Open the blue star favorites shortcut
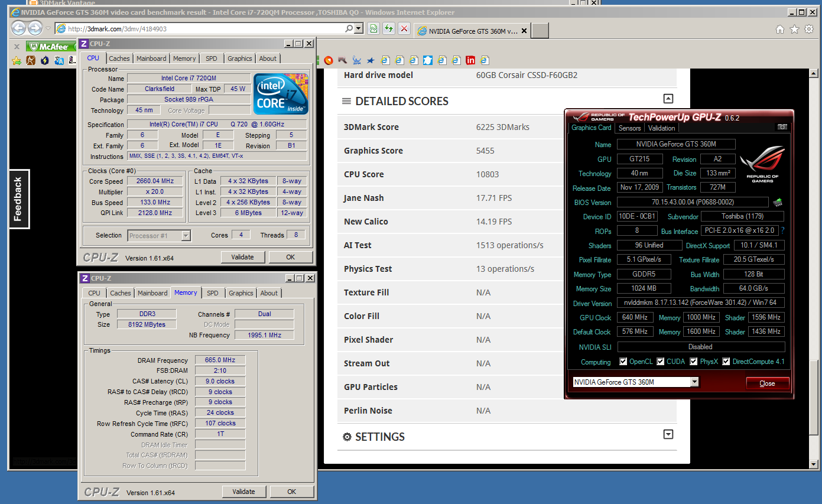The width and height of the screenshot is (822, 504). (371, 60)
